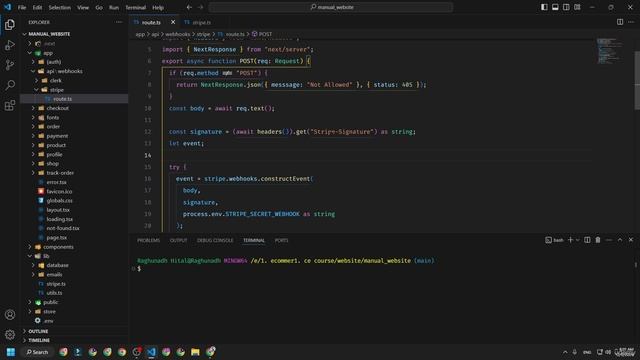This screenshot has width=640, height=360.
Task: Click the POST breadcrumb symbol
Action: (262, 34)
